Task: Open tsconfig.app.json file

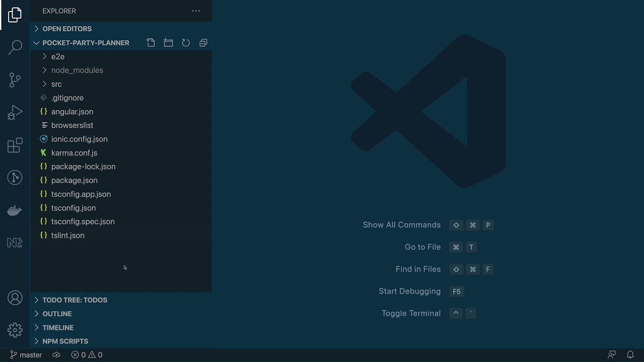Action: 121,194
